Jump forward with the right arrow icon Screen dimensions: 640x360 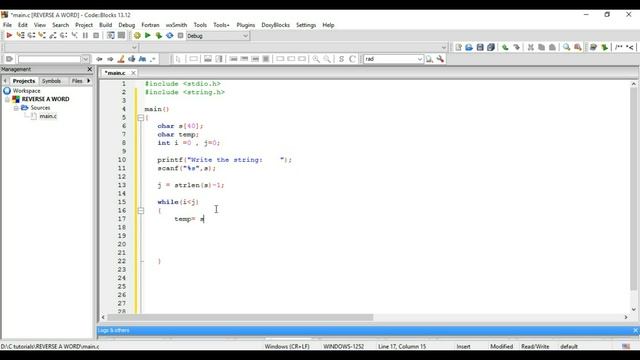tap(110, 59)
